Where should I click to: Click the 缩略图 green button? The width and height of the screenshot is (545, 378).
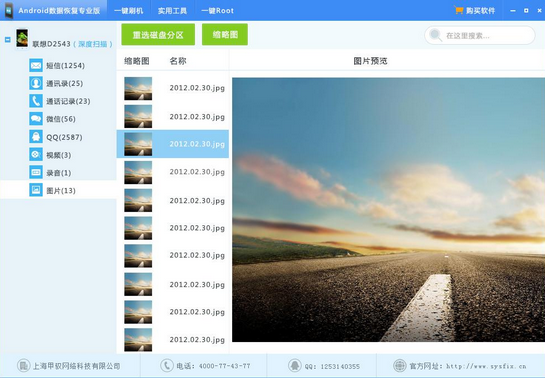tap(225, 34)
